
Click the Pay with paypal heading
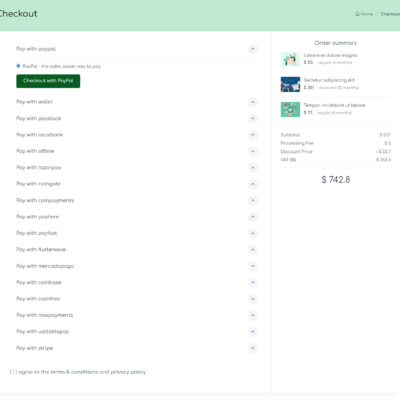(x=36, y=49)
